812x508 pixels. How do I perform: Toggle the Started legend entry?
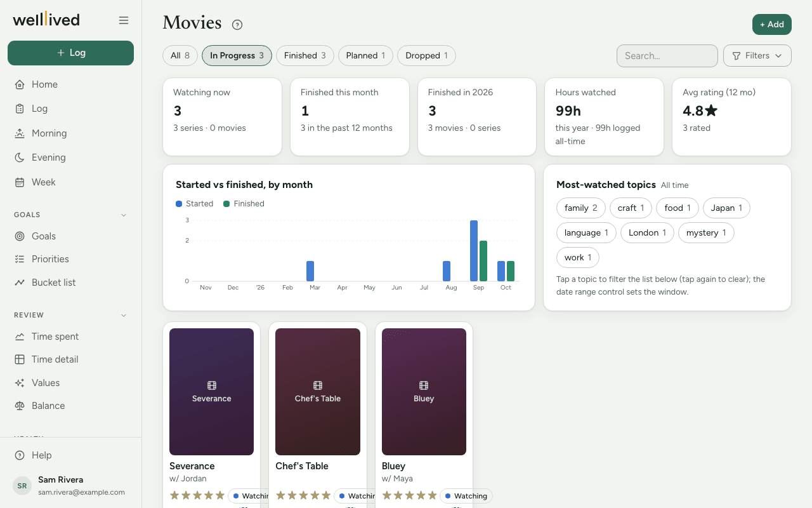(194, 204)
